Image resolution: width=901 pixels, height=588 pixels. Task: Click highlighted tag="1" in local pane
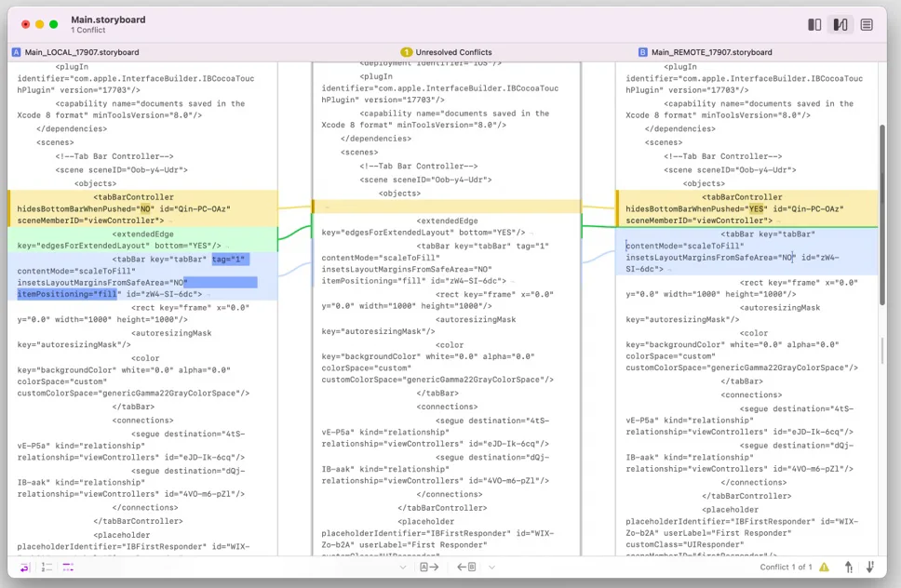(230, 260)
